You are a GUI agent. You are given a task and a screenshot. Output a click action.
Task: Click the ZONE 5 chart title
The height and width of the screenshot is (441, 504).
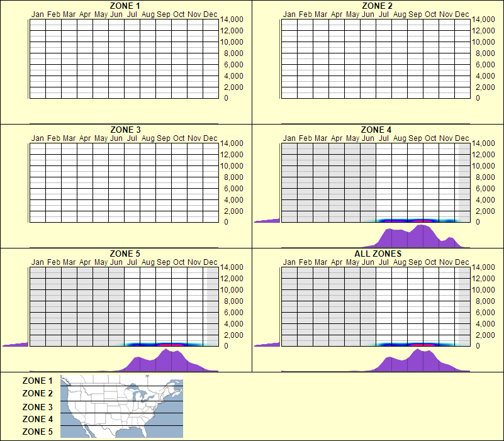click(x=125, y=254)
